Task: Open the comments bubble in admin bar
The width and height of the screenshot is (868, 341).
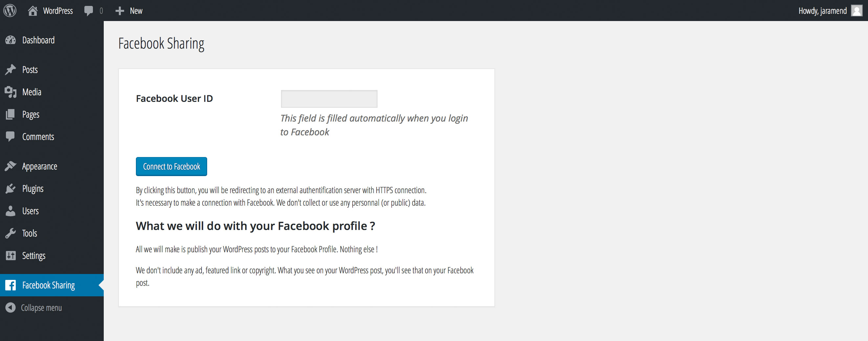Action: point(89,11)
